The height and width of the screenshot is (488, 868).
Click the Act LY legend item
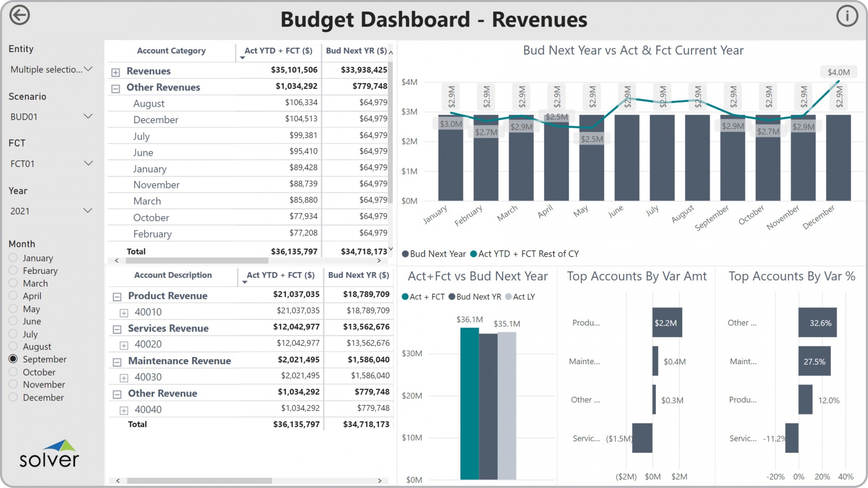(520, 297)
